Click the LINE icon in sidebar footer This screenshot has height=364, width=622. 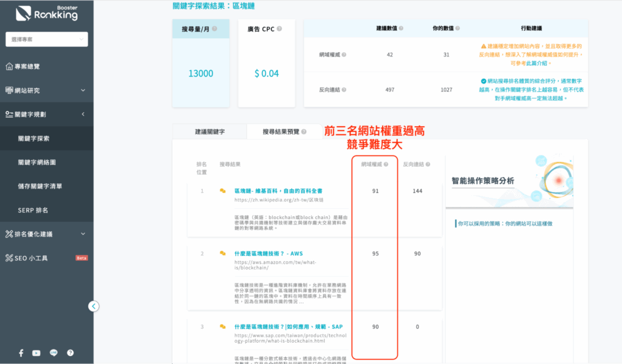pyautogui.click(x=53, y=352)
